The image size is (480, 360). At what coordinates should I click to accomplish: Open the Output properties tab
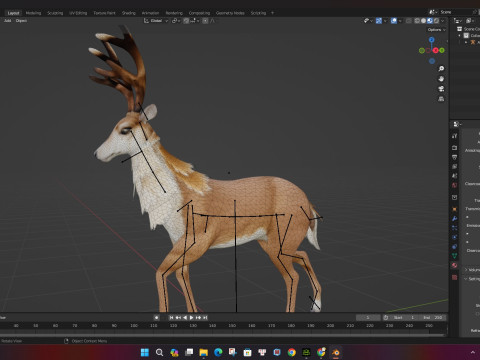(x=455, y=157)
